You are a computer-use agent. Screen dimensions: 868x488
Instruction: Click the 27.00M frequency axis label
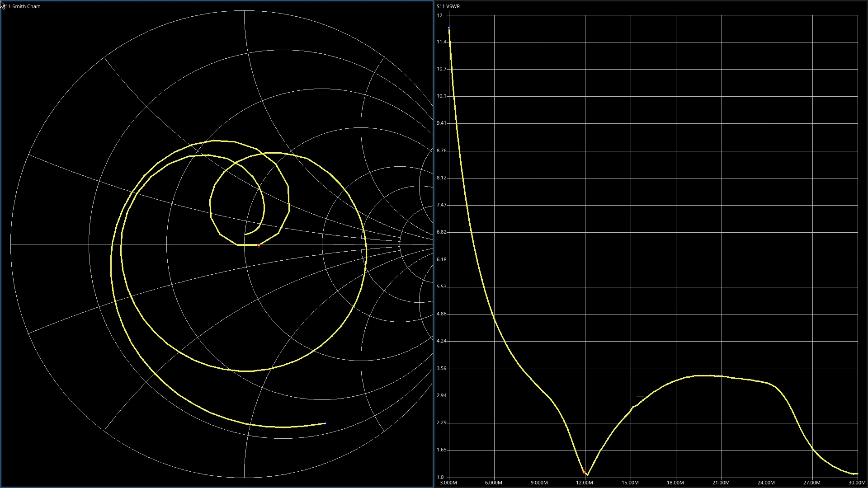pyautogui.click(x=811, y=483)
